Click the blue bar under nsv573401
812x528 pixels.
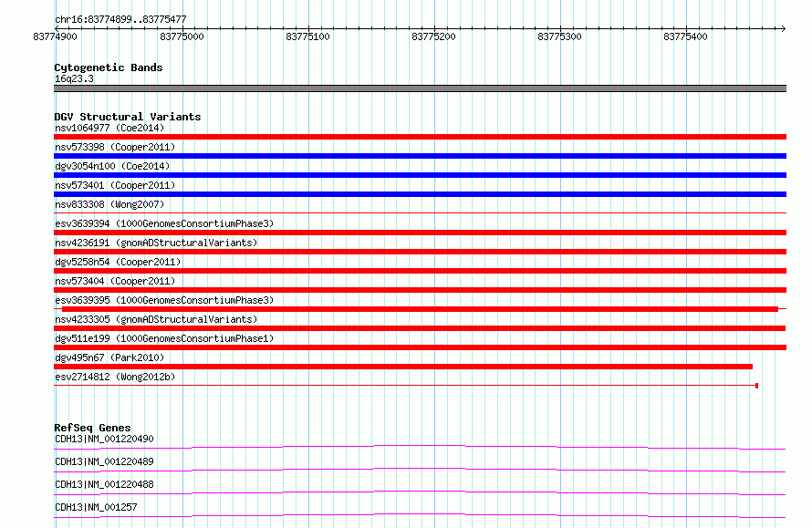pos(420,194)
